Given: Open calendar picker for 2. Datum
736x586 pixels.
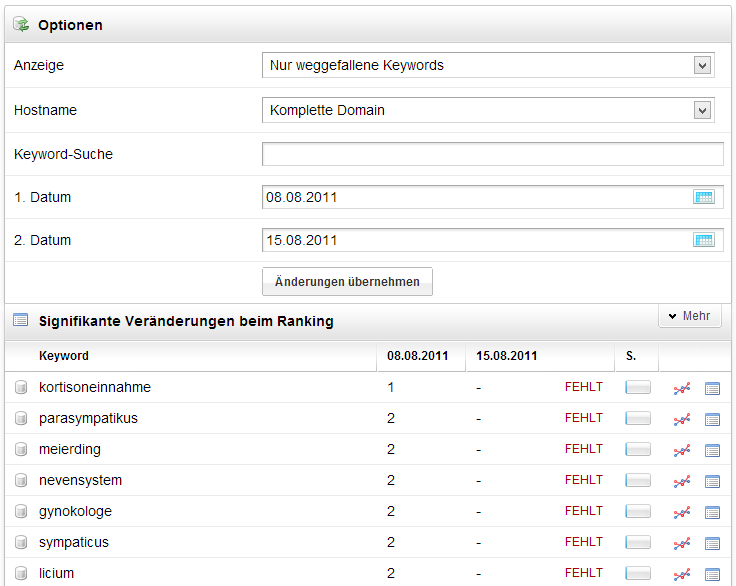Looking at the screenshot, I should [704, 240].
